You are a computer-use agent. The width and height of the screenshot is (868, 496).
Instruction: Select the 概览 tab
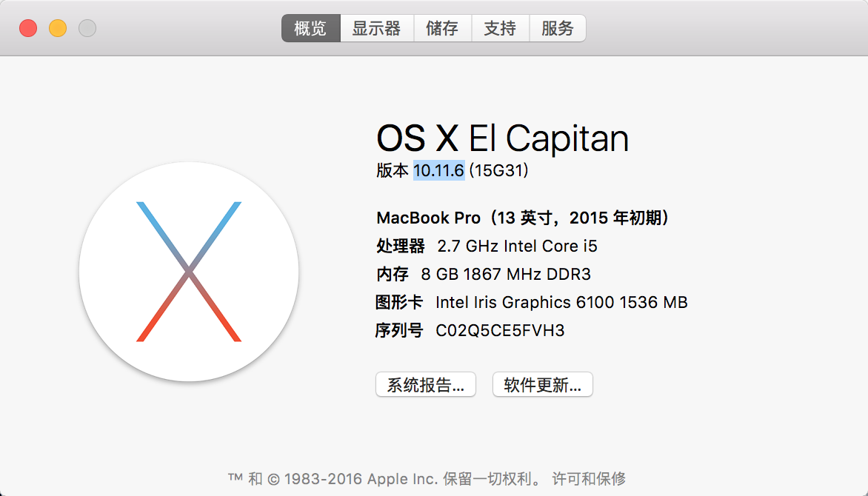[x=310, y=29]
